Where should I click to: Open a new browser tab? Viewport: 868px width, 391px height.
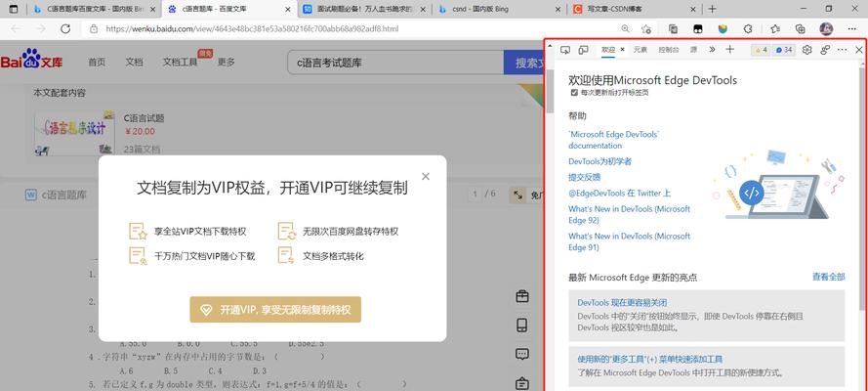click(712, 9)
